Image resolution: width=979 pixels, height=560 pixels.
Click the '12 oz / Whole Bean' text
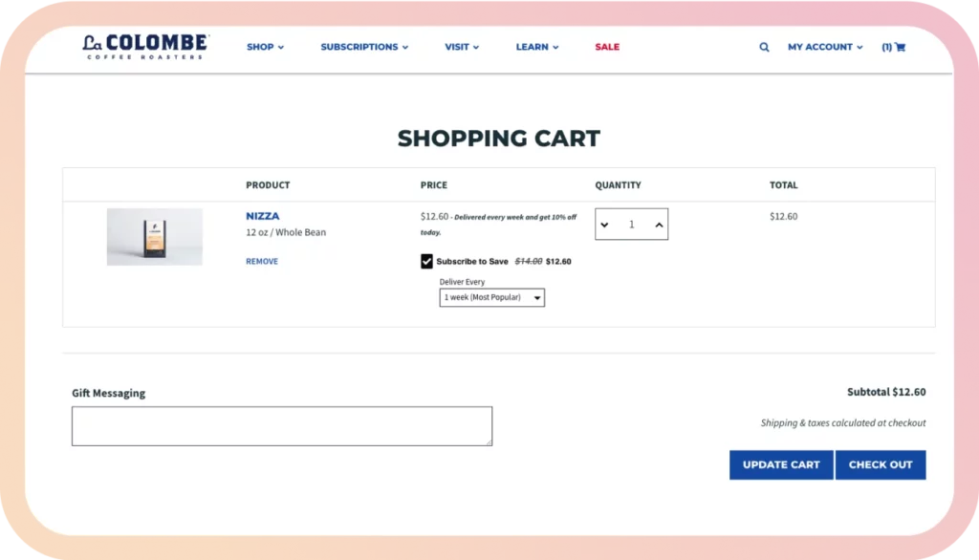(285, 232)
